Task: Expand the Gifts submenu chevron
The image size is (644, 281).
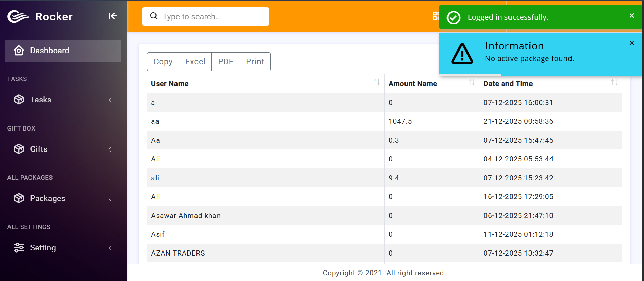Action: coord(110,149)
